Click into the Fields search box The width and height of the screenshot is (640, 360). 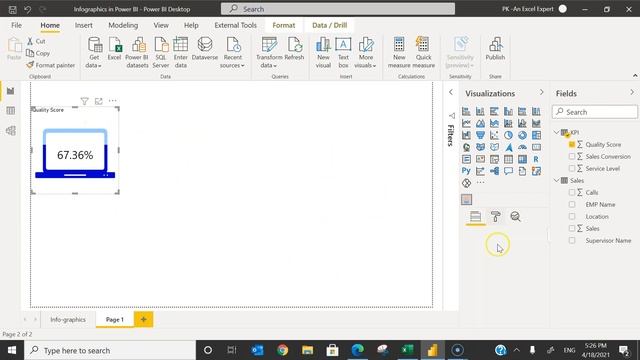595,112
